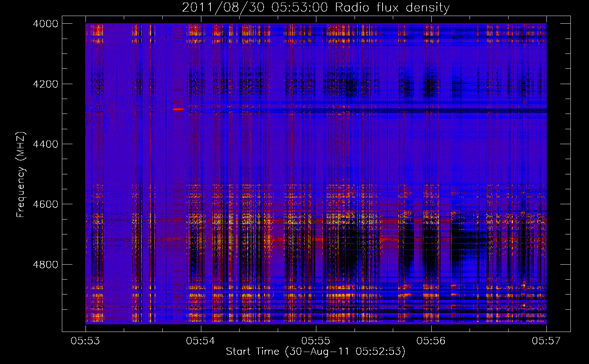The width and height of the screenshot is (589, 364).
Task: Click the "Frequency (MHZ)" axis title
Action: point(21,174)
